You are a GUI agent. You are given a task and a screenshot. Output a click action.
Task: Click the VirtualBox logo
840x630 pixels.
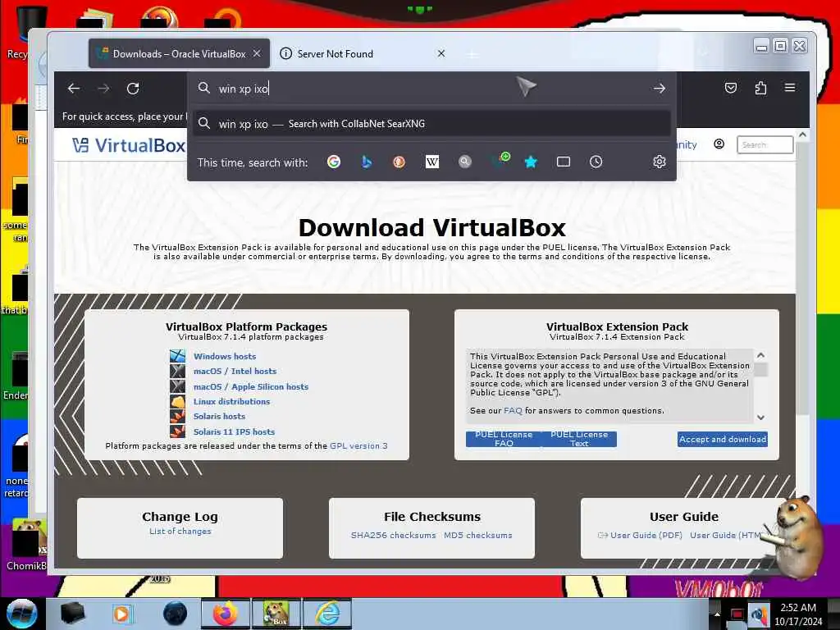pyautogui.click(x=129, y=145)
